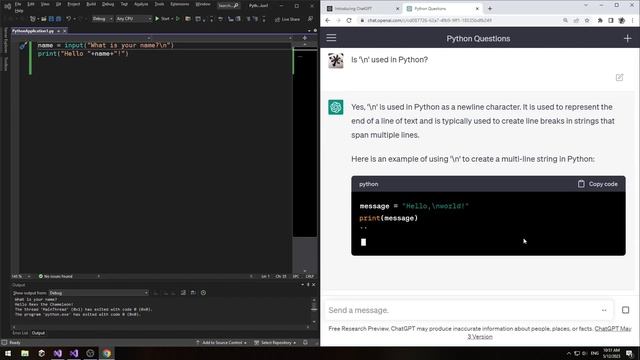
Task: Open the Show output from Debug dropdown
Action: click(x=98, y=293)
